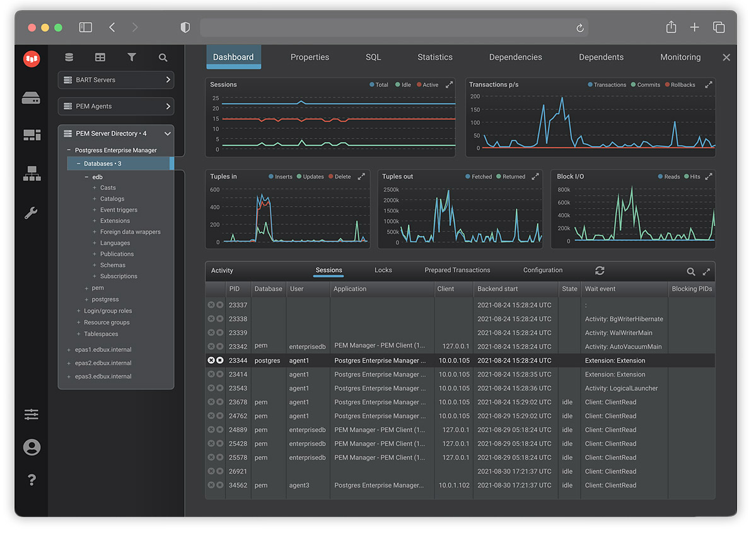Viewport: 756px width, 538px height.
Task: Expand the Tuples in chart to fullscreen
Action: coord(362,177)
